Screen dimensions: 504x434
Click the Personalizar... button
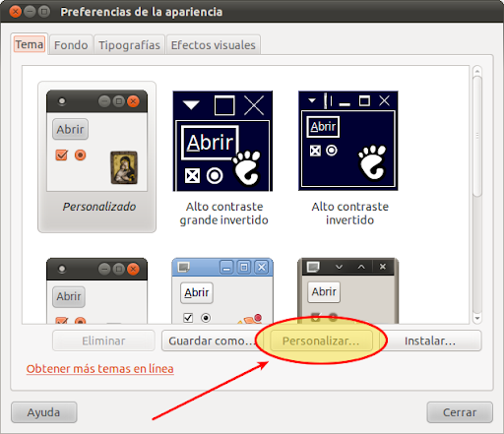click(321, 341)
